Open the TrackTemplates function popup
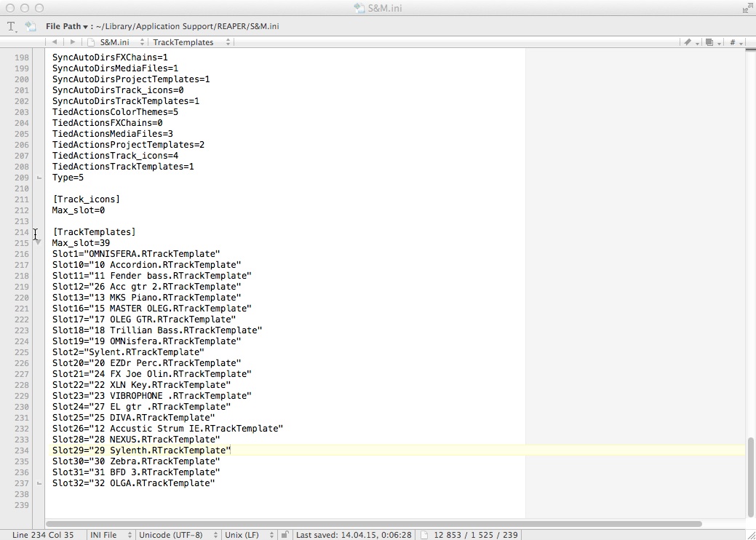The width and height of the screenshot is (756, 540). (x=191, y=42)
